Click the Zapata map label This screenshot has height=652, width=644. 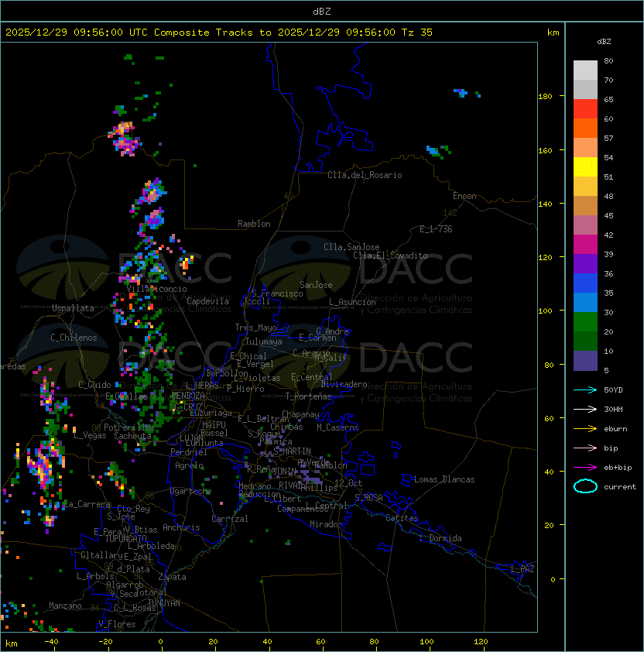tap(172, 577)
